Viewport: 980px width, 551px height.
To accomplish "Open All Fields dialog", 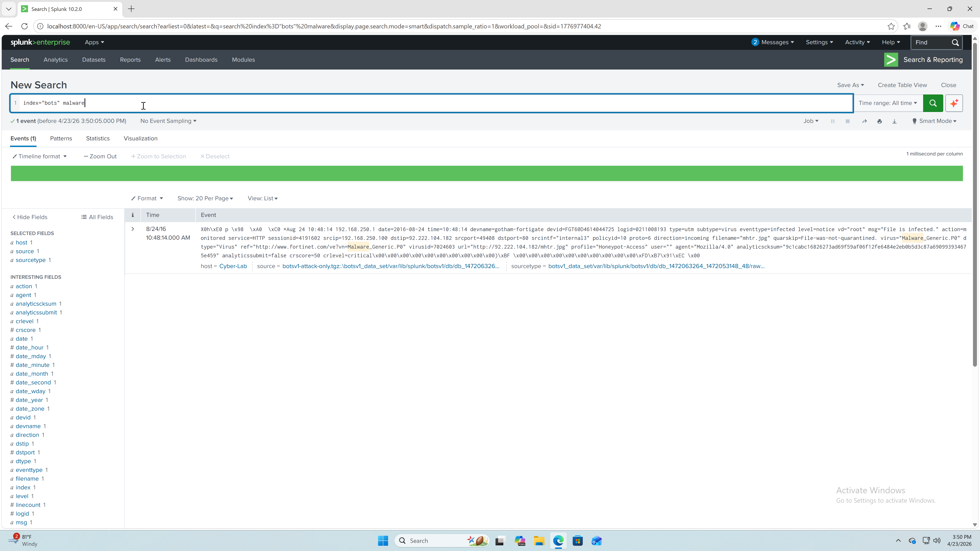I will [x=97, y=217].
